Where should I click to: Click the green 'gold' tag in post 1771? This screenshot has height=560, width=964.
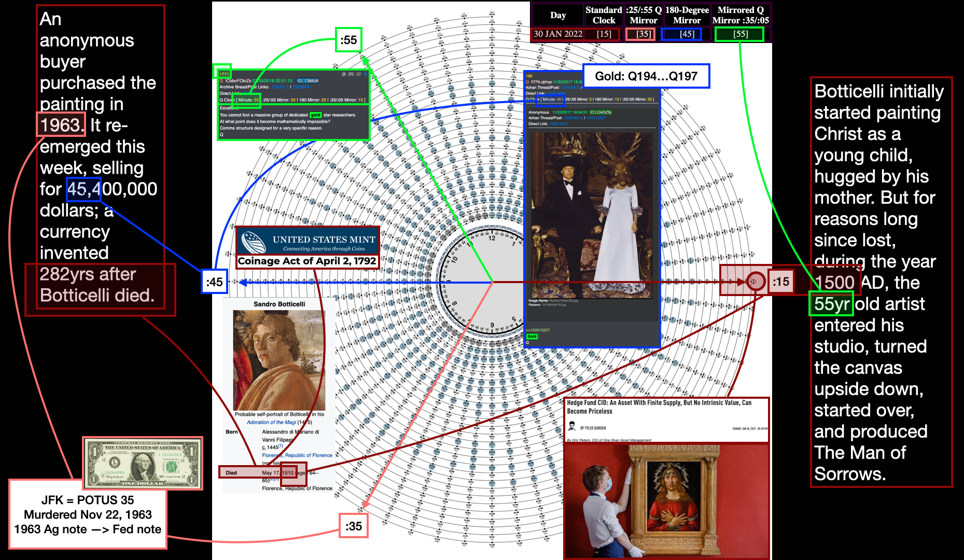point(316,115)
